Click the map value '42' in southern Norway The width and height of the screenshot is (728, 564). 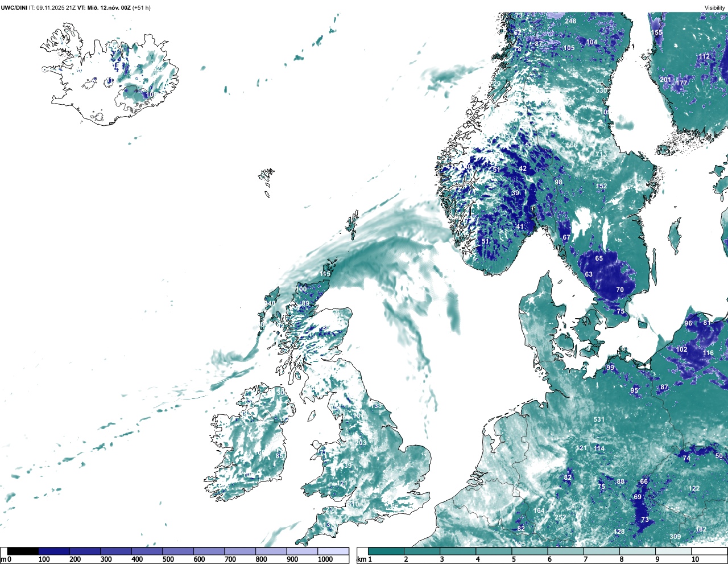523,168
